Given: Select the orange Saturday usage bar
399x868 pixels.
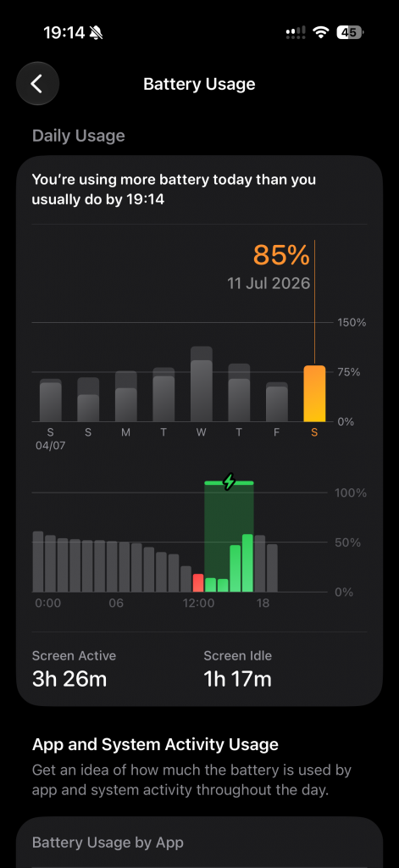Looking at the screenshot, I should (314, 393).
